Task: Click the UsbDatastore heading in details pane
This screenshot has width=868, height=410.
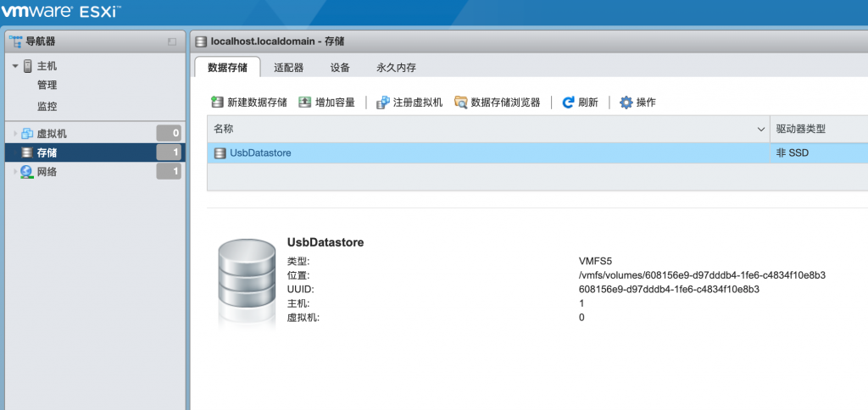Action: point(325,242)
